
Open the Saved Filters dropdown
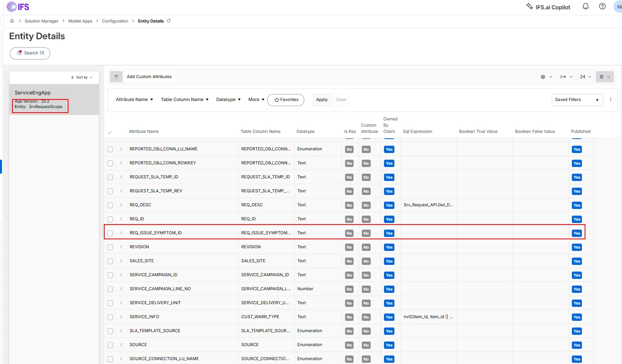click(x=577, y=100)
